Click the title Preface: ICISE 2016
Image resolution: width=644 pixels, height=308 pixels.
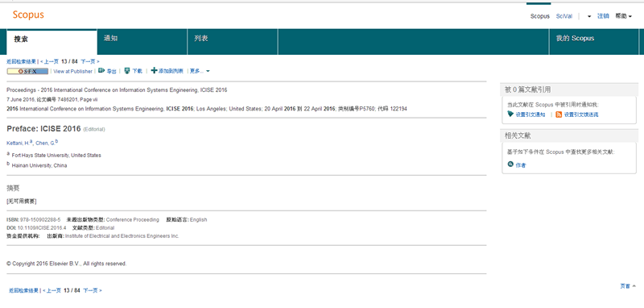click(43, 129)
